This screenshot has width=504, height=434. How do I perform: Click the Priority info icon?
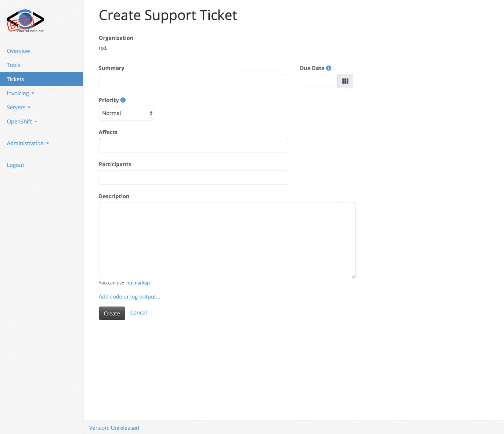pyautogui.click(x=123, y=100)
